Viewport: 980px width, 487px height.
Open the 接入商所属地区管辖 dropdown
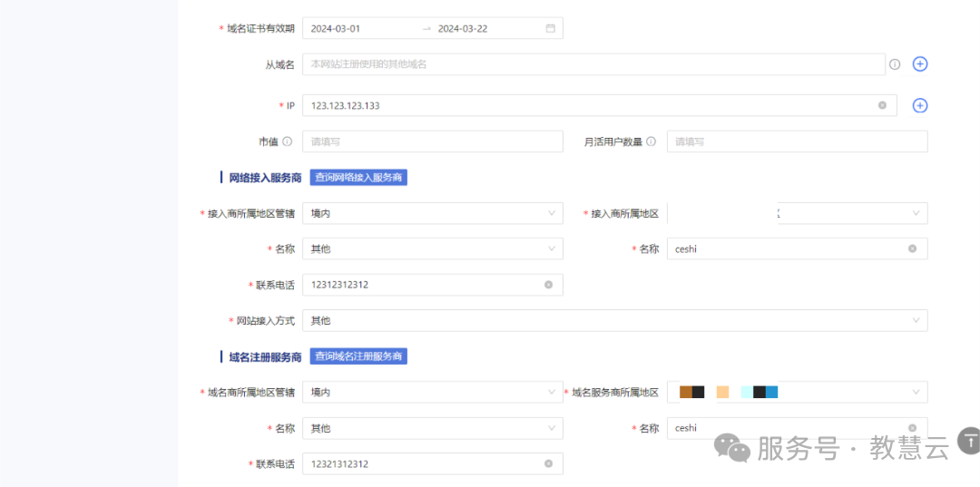pos(432,213)
